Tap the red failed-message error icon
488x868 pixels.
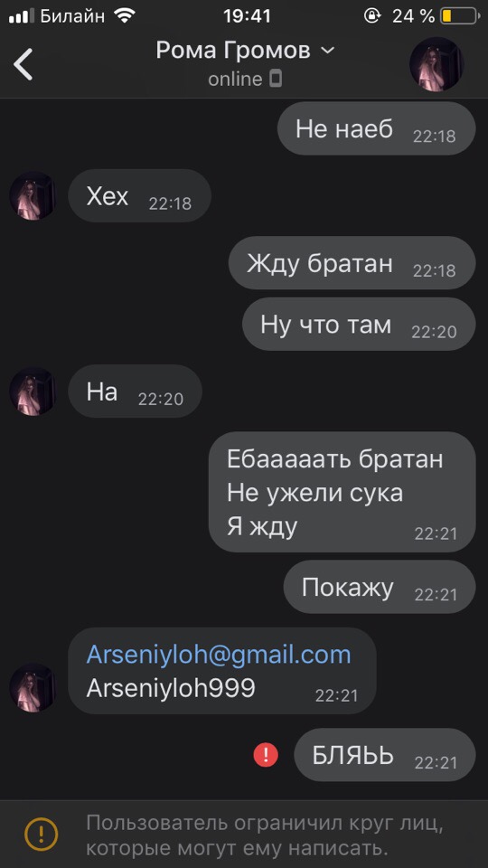[266, 755]
